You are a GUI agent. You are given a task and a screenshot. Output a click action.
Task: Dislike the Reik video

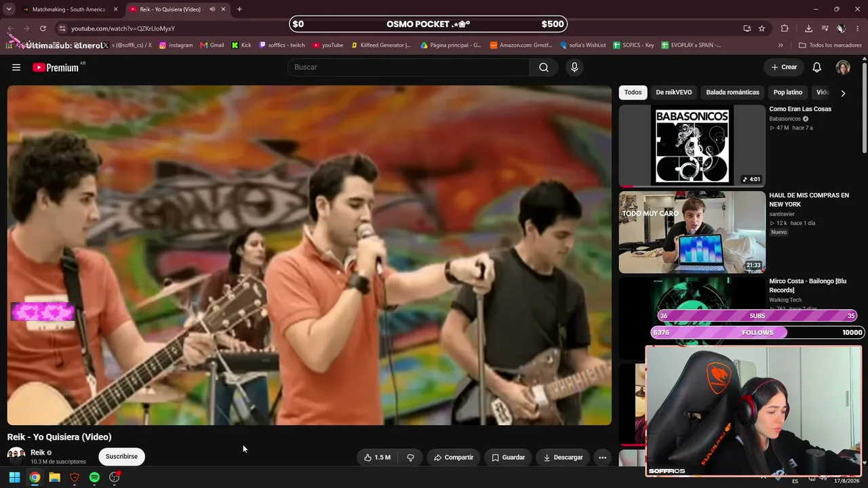point(410,457)
